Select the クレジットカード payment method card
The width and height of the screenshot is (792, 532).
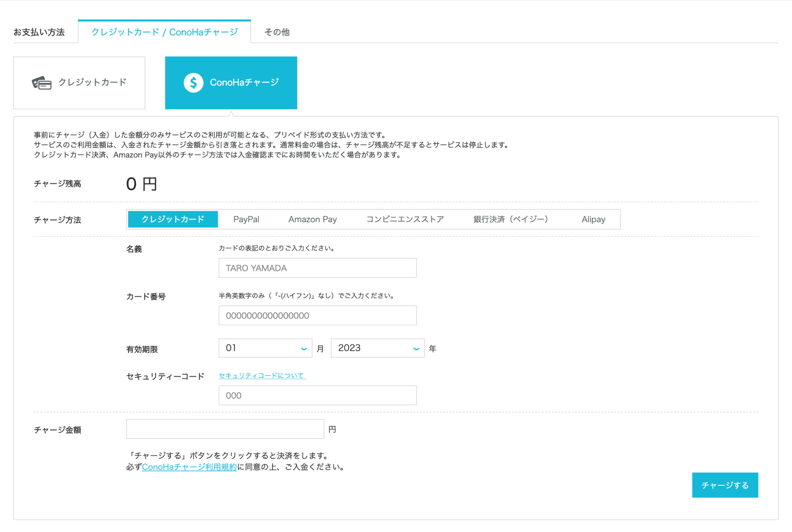click(79, 83)
